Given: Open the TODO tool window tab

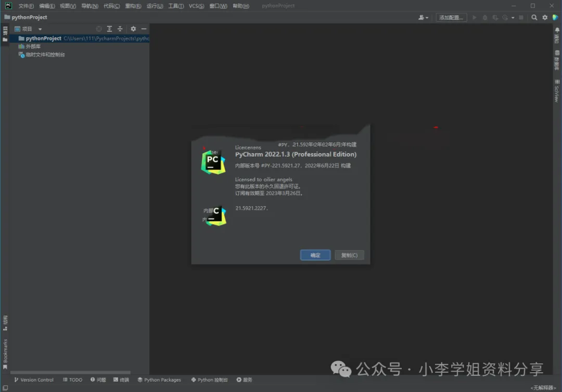Looking at the screenshot, I should point(72,380).
